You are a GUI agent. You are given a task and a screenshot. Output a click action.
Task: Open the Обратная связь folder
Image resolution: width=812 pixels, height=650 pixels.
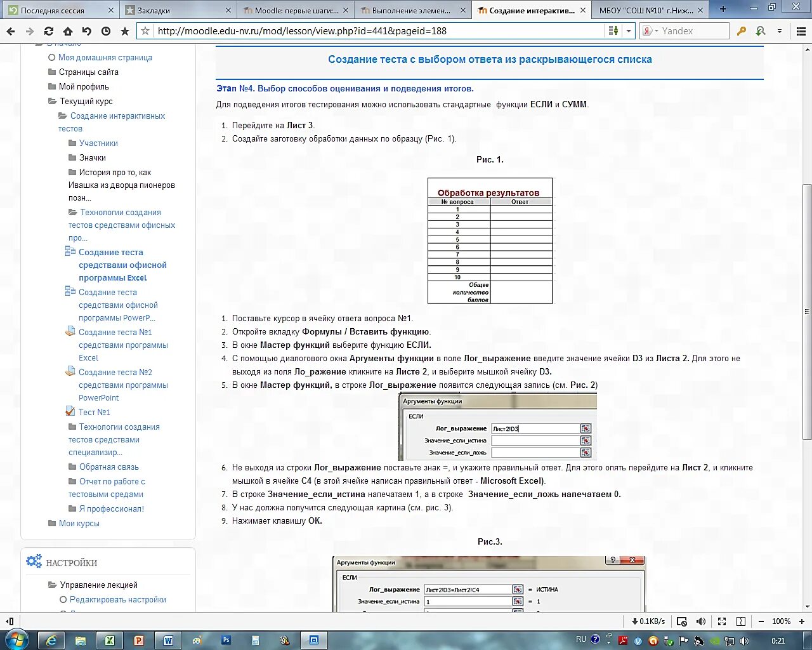[109, 467]
